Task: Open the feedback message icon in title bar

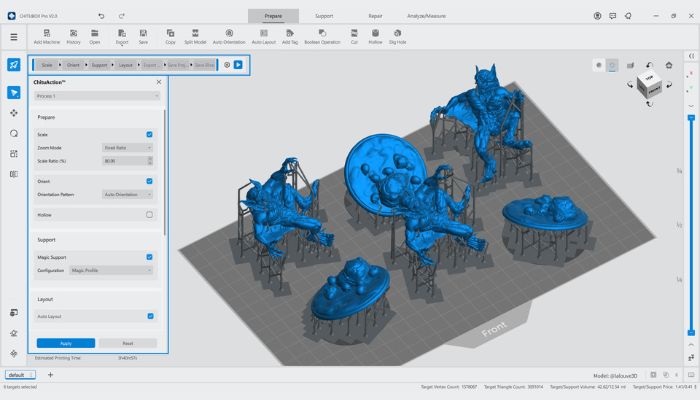Action: coord(612,16)
